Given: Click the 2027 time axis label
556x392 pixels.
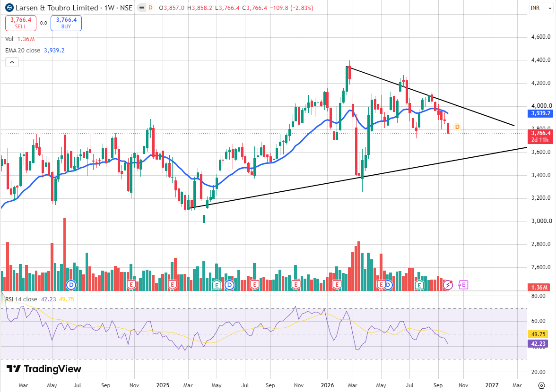Looking at the screenshot, I should pyautogui.click(x=492, y=385).
